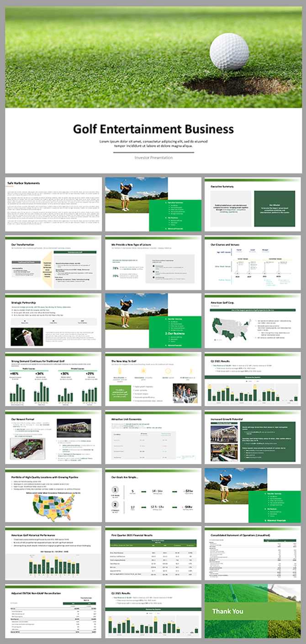Open the Safe Harbor Statements slide
The height and width of the screenshot is (644, 306).
click(53, 204)
